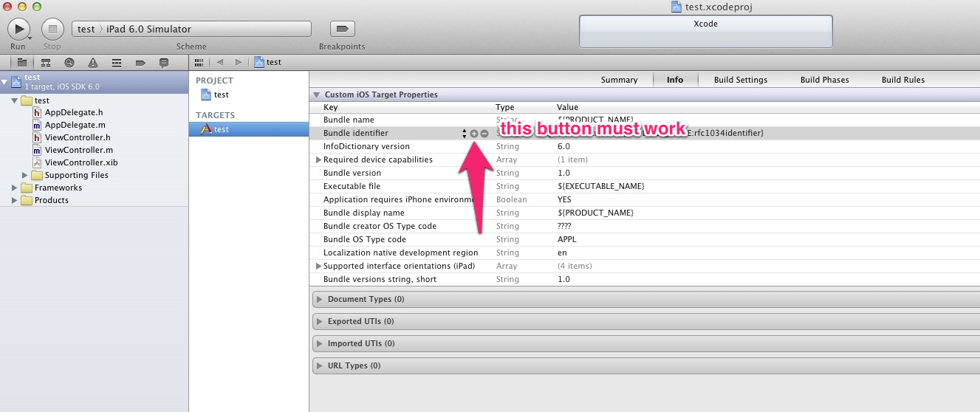This screenshot has height=412, width=980.
Task: Switch to the Build Rules tab
Action: click(903, 80)
